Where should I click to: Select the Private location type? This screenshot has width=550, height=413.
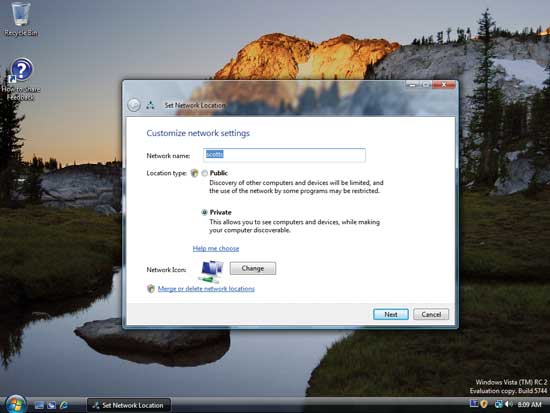click(204, 212)
